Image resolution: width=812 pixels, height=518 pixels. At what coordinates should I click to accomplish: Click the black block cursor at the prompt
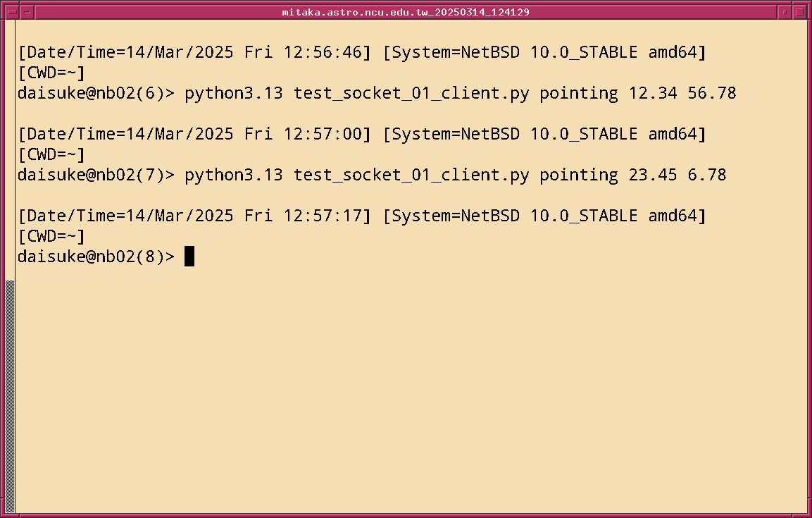click(x=189, y=257)
